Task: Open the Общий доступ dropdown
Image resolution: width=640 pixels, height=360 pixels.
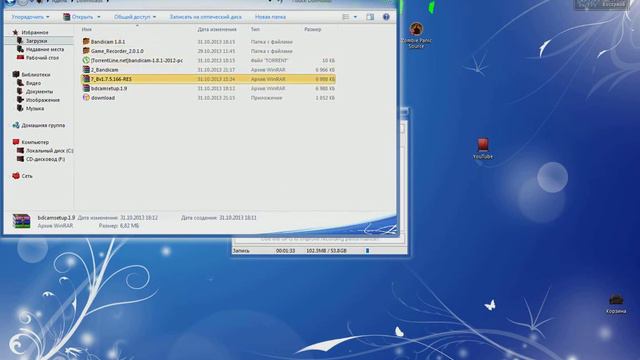Action: [135, 17]
